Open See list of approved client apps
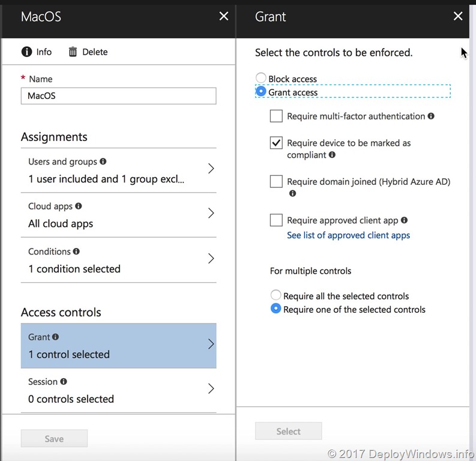476x461 pixels. pos(348,235)
